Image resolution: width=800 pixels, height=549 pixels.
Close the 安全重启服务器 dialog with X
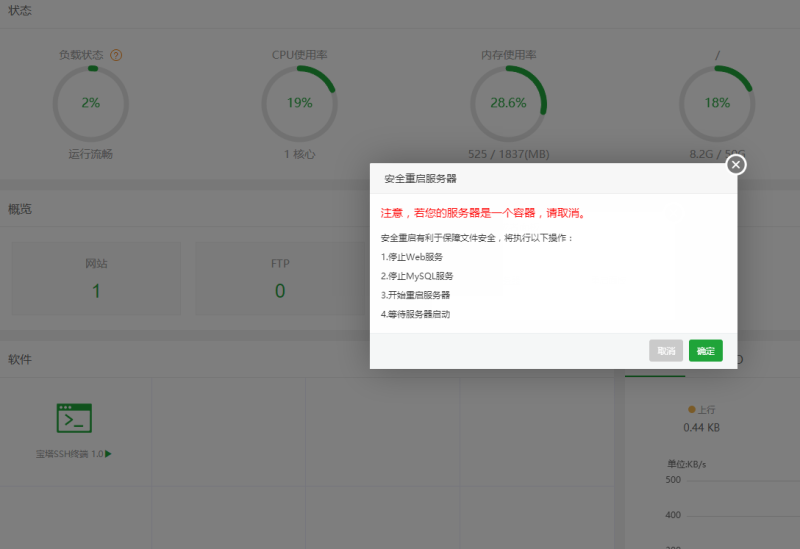736,165
